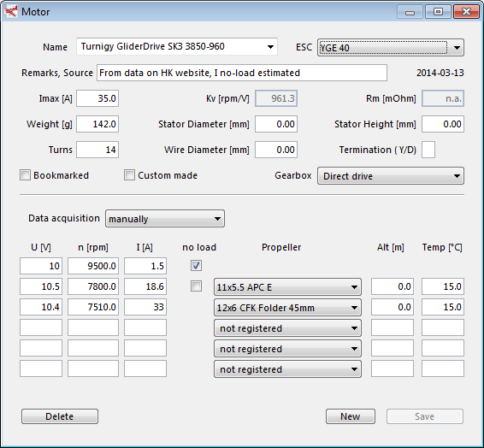Viewport: 484px width, 448px height.
Task: Click the rpm field containing 7800.0
Action: click(93, 286)
